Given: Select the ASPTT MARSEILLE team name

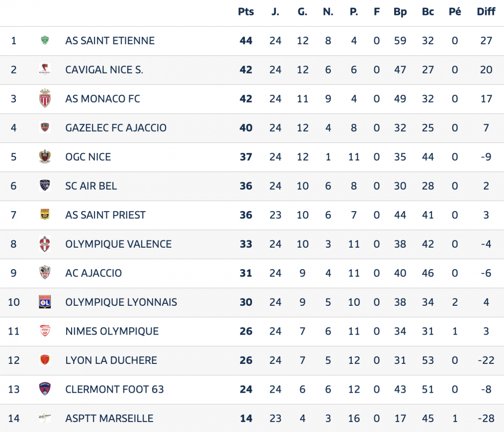Looking at the screenshot, I should click(109, 418).
